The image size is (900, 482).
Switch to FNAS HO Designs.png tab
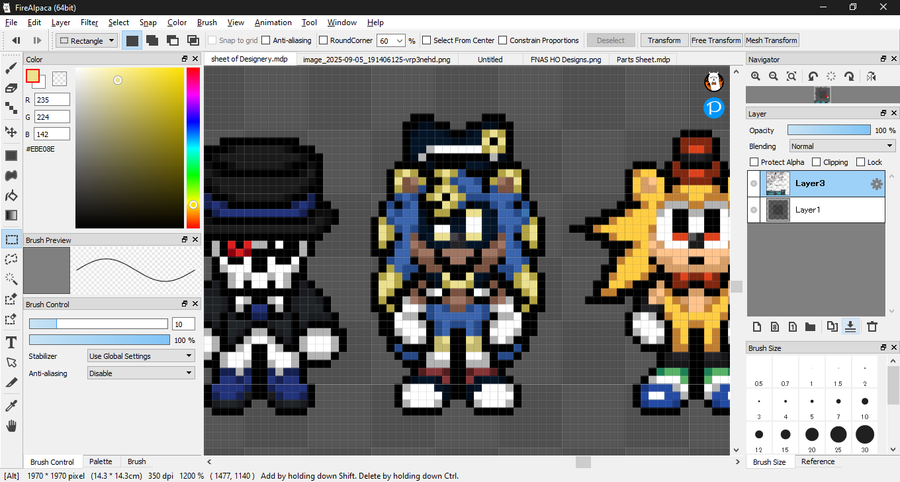tap(565, 59)
